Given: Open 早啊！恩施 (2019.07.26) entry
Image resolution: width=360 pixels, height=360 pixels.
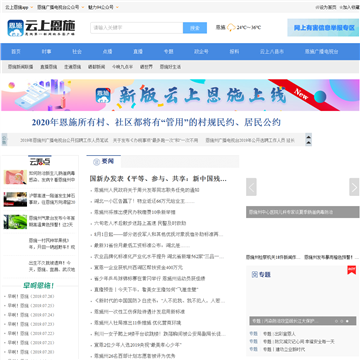Looking at the screenshot, I should click(32, 296).
